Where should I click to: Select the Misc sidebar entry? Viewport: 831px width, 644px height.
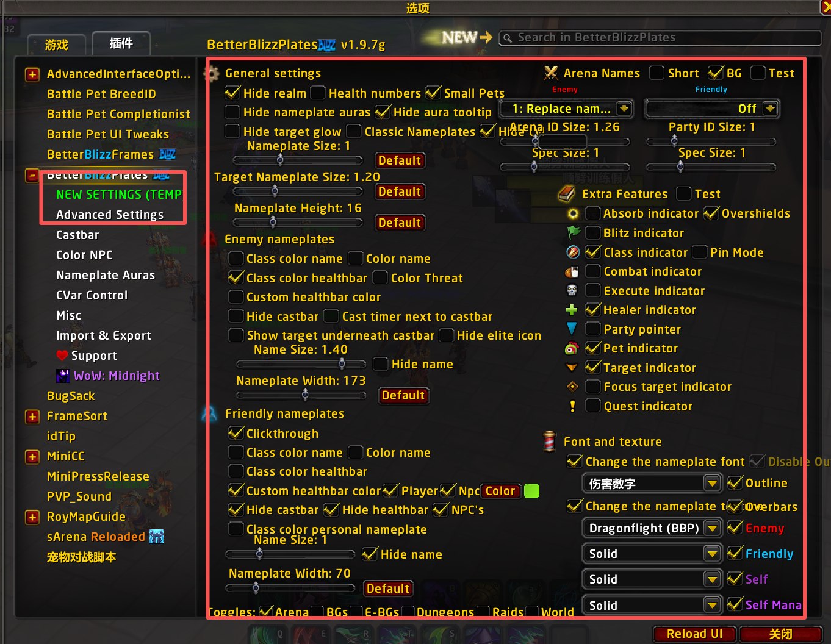point(68,315)
